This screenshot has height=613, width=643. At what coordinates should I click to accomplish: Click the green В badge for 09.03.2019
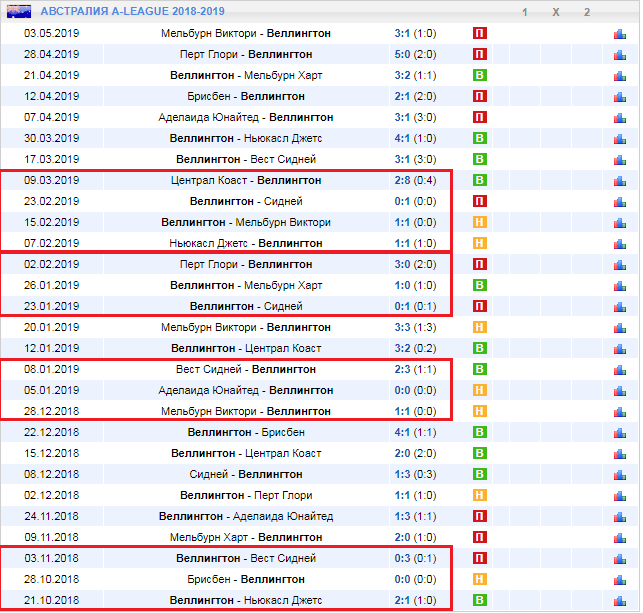pyautogui.click(x=480, y=180)
